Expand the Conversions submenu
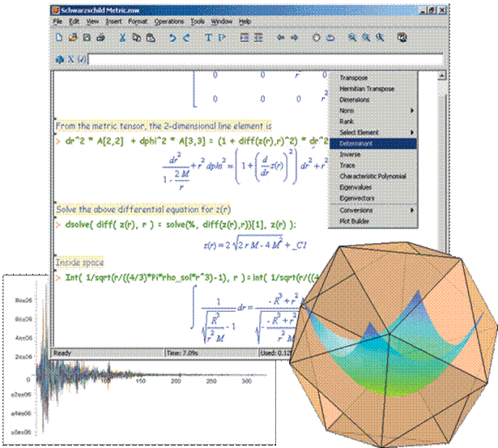498x448 pixels. 372,210
